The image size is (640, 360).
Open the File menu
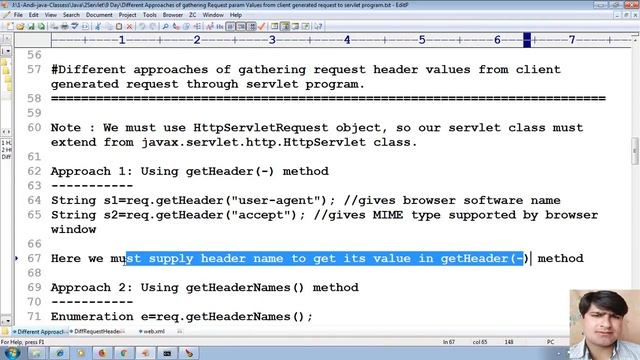coord(18,15)
